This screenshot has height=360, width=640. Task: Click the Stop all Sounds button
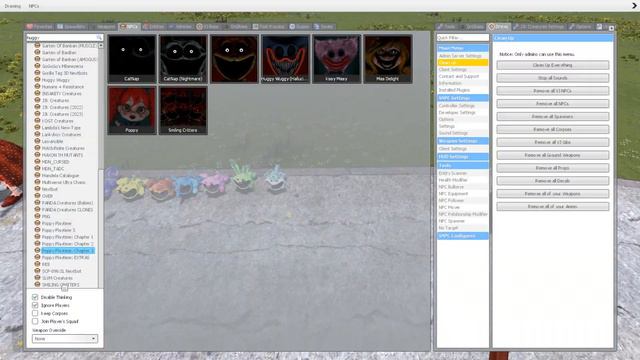coord(553,78)
